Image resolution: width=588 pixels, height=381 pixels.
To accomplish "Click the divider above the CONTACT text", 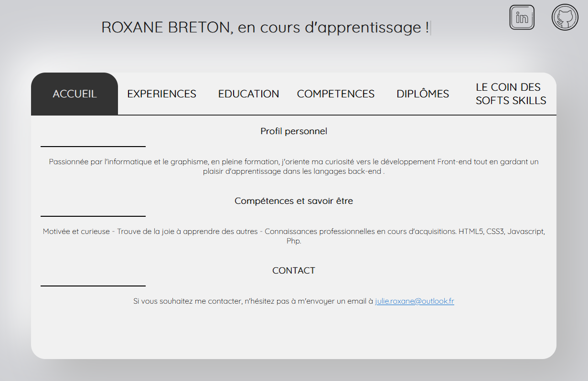I will point(93,286).
